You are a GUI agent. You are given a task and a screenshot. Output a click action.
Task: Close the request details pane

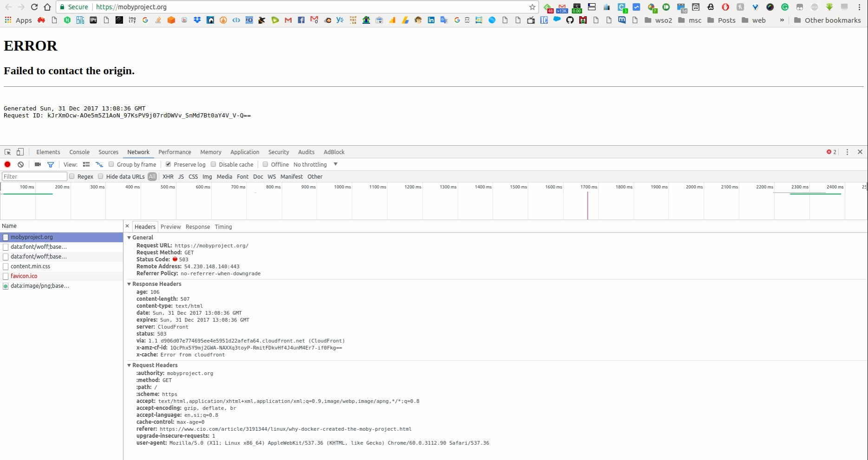(x=127, y=226)
